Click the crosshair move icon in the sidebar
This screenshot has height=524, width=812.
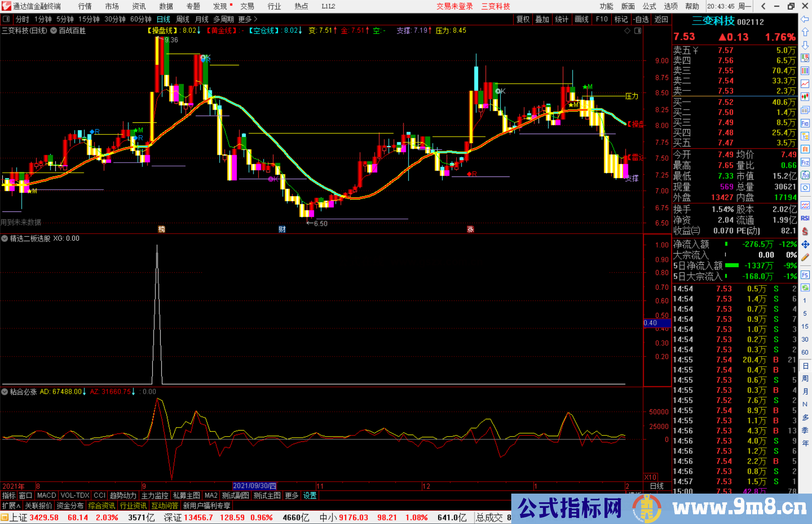coord(805,243)
